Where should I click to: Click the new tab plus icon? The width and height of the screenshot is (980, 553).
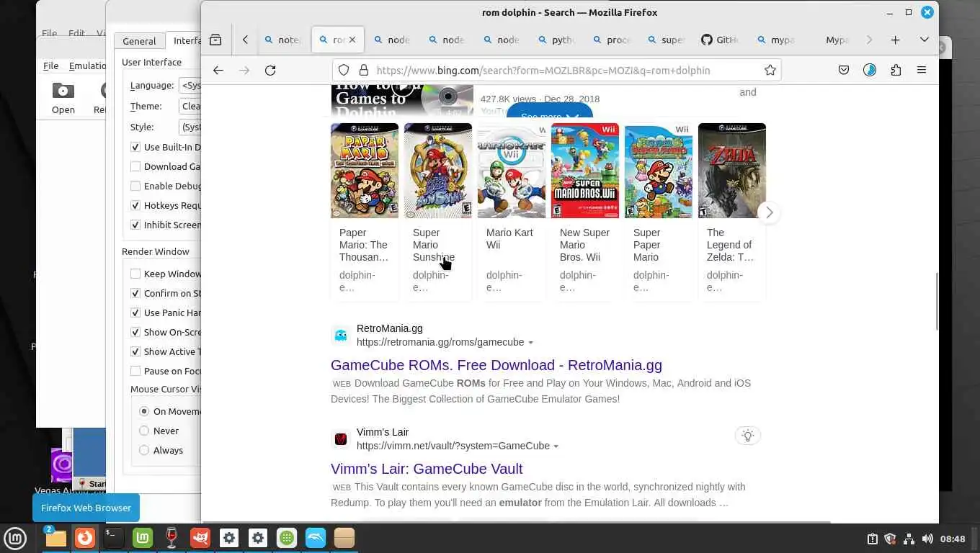(x=895, y=40)
